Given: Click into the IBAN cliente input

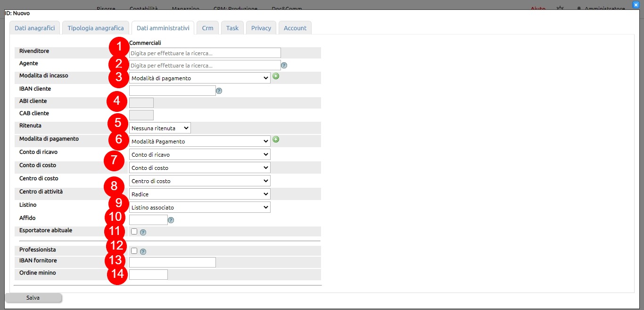Looking at the screenshot, I should point(173,91).
